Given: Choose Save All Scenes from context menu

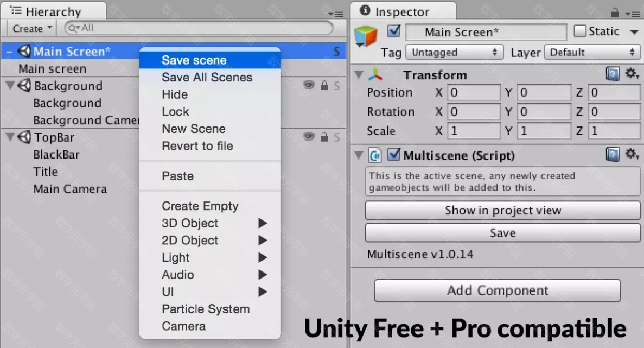Looking at the screenshot, I should pyautogui.click(x=211, y=77).
